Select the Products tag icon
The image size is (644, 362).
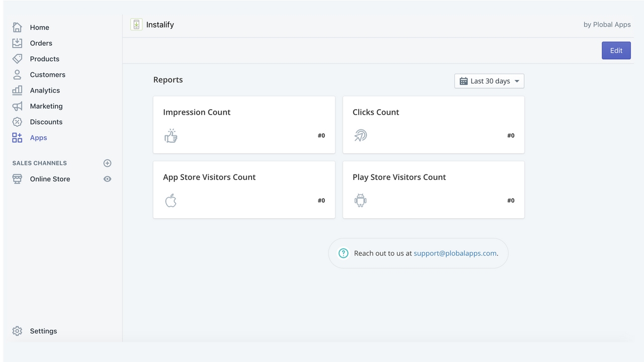tap(17, 59)
